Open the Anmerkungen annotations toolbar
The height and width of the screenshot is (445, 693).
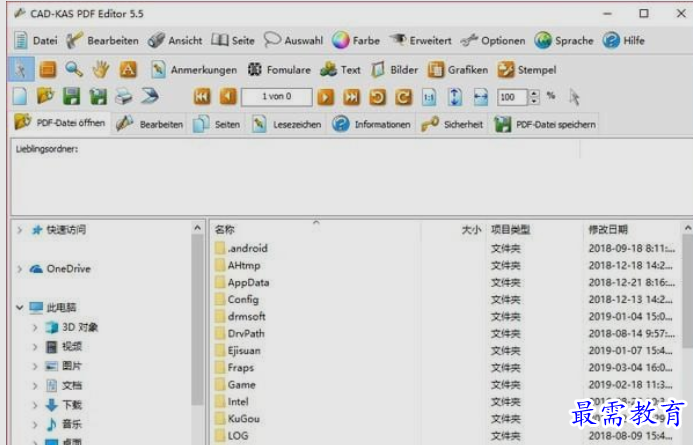click(x=194, y=70)
